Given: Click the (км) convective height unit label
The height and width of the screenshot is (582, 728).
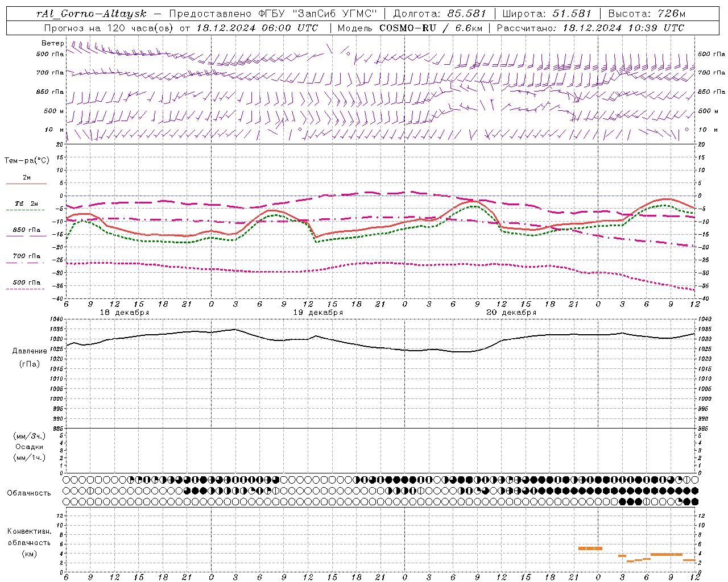Looking at the screenshot, I should coord(30,554).
